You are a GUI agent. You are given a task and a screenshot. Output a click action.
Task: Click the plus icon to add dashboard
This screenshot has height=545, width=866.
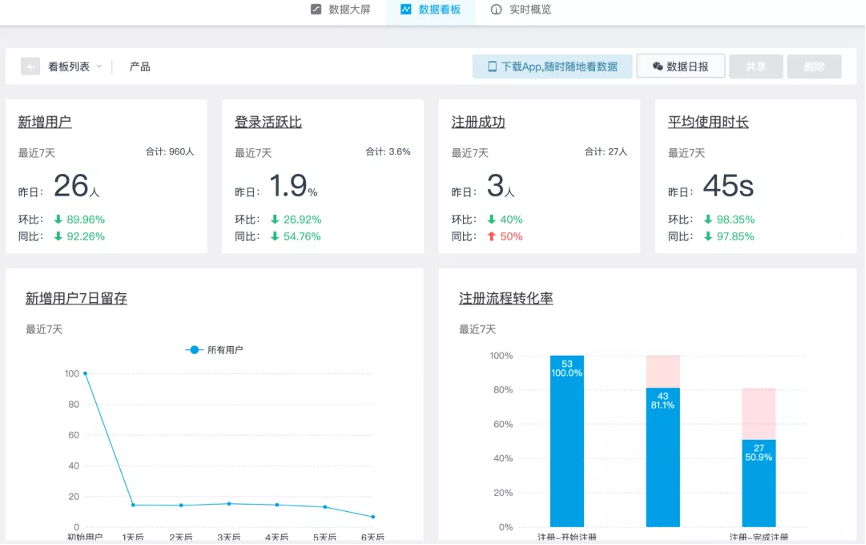30,66
